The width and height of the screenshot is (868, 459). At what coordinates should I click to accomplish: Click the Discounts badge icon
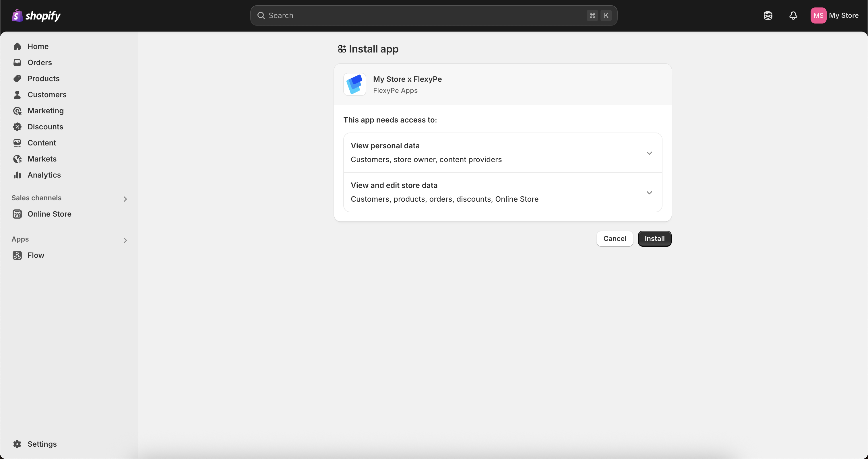(x=17, y=127)
